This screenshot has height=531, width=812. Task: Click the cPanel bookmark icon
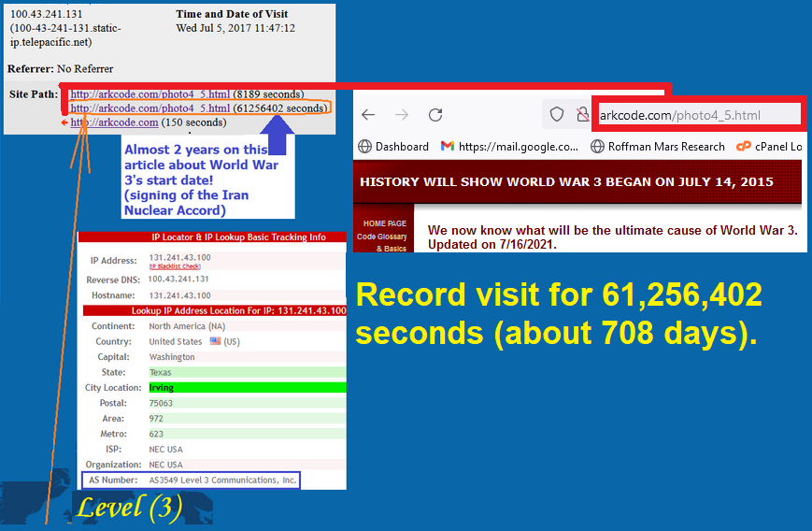744,147
